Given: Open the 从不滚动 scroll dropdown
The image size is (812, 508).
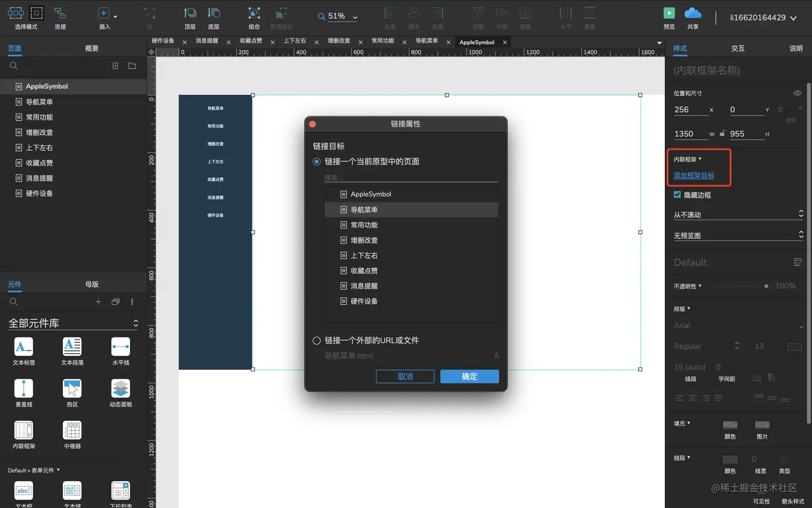Looking at the screenshot, I should tap(738, 214).
